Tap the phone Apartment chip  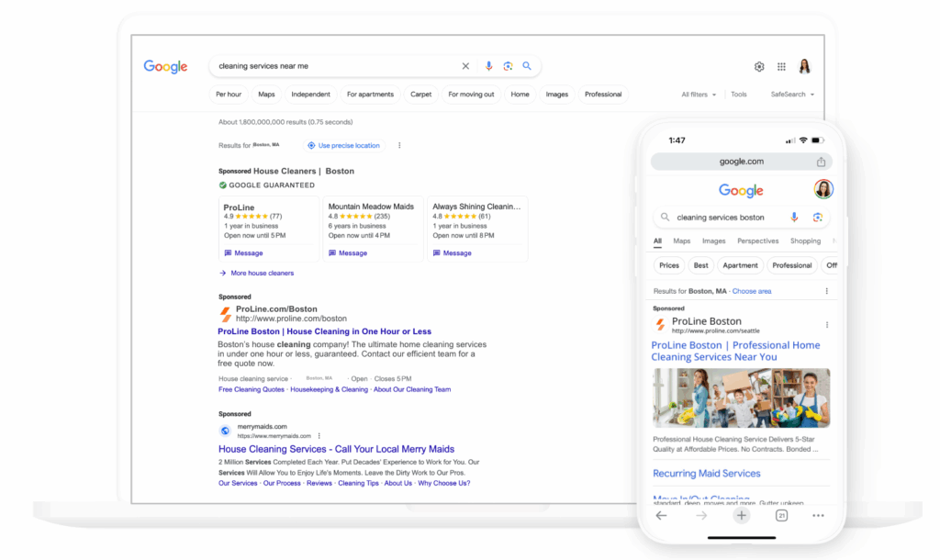740,265
